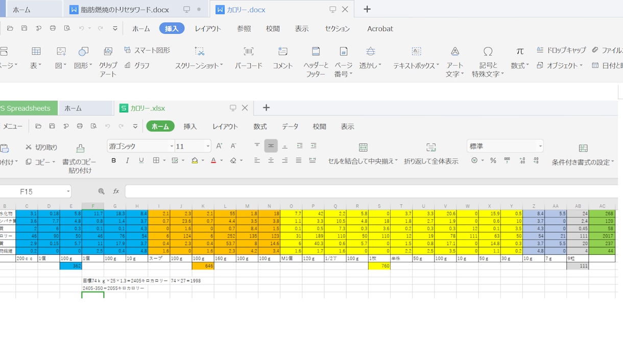The image size is (623, 364).
Task: Insert スマート図形 smart graphic
Action: 147,51
